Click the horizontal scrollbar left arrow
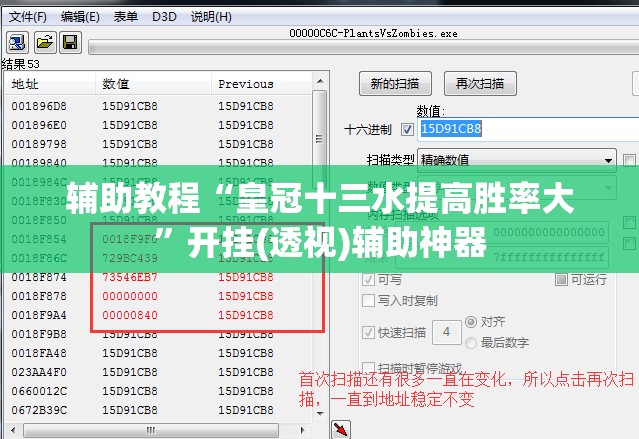Image resolution: width=639 pixels, height=439 pixels. [13, 430]
